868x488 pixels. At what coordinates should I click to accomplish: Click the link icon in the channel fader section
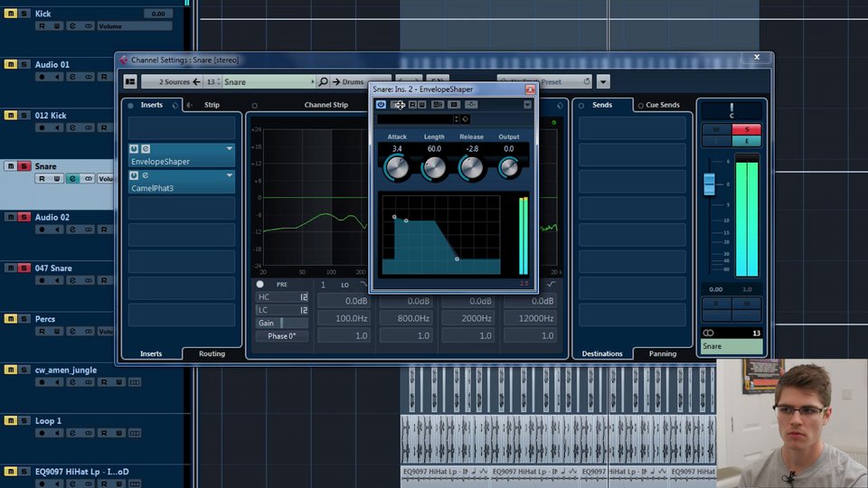point(708,333)
